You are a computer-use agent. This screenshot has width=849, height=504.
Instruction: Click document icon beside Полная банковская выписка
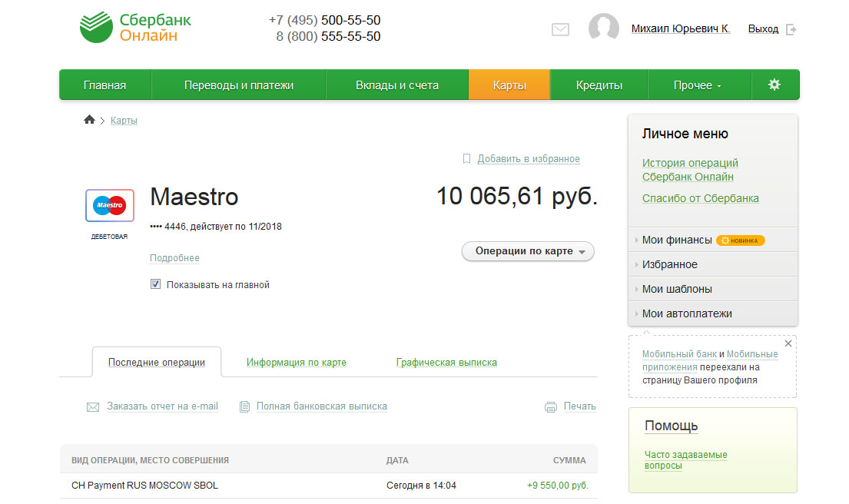tap(245, 406)
